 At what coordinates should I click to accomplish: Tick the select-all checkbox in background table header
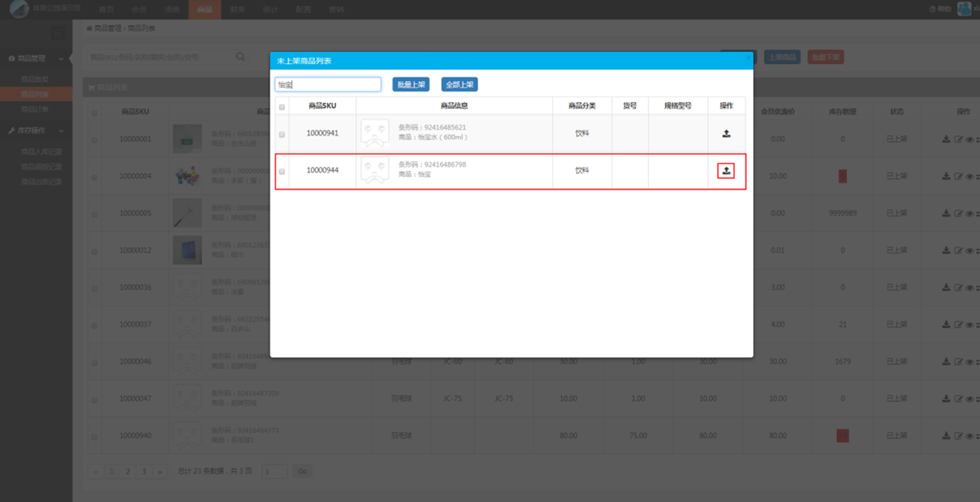[x=94, y=113]
